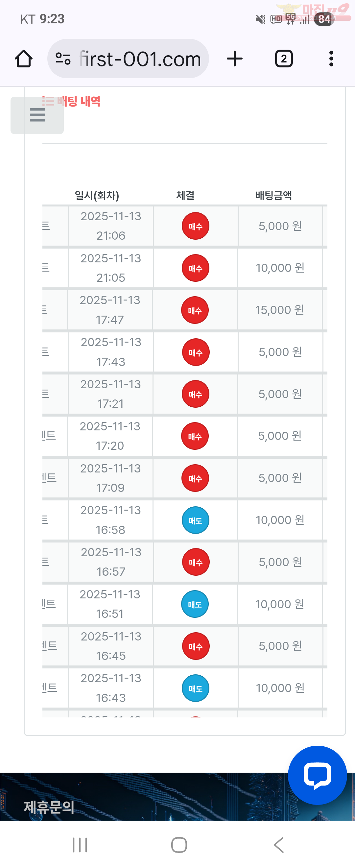This screenshot has height=868, width=355.
Task: Click 매수 badge for the 21:06 bet
Action: pyautogui.click(x=195, y=226)
